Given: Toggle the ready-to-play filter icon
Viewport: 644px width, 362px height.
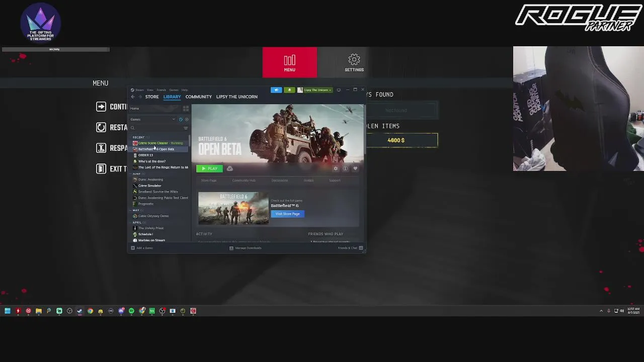Looking at the screenshot, I should tap(187, 119).
